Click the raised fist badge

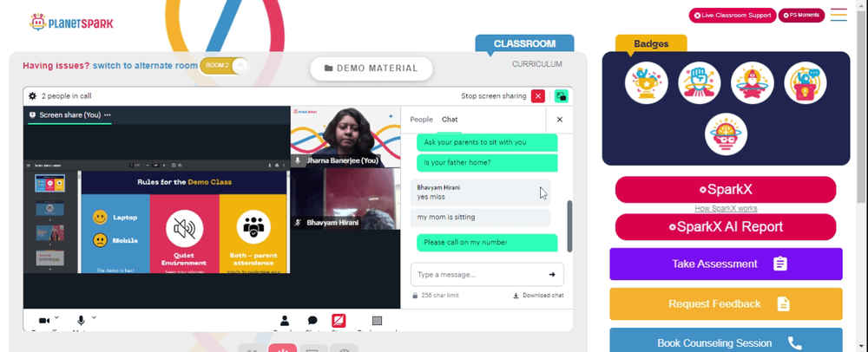click(699, 83)
